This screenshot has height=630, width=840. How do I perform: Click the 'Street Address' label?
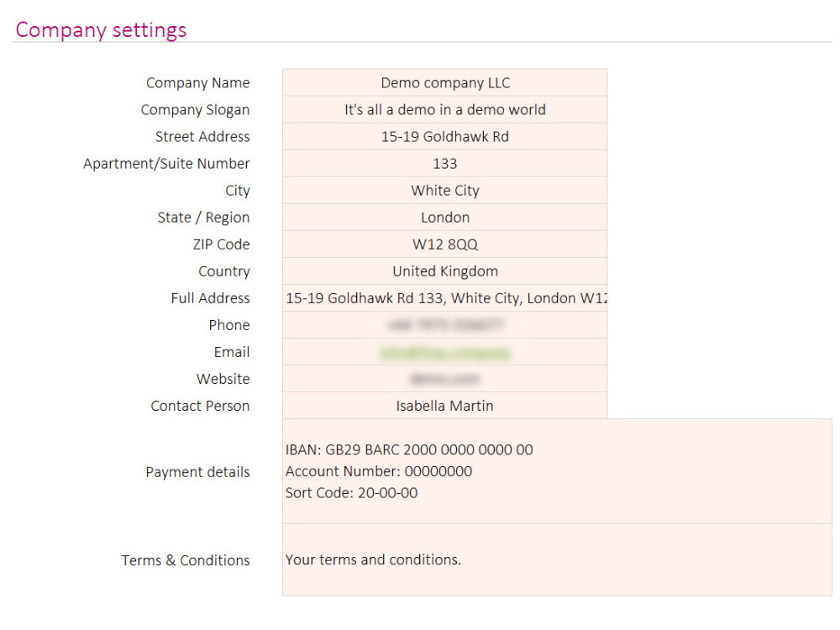click(202, 137)
